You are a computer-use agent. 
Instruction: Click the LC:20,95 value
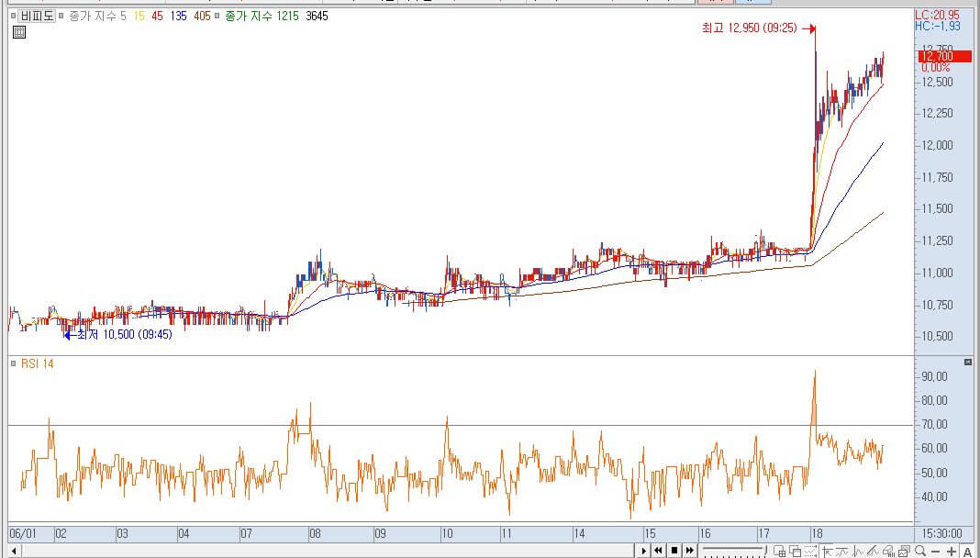[937, 15]
